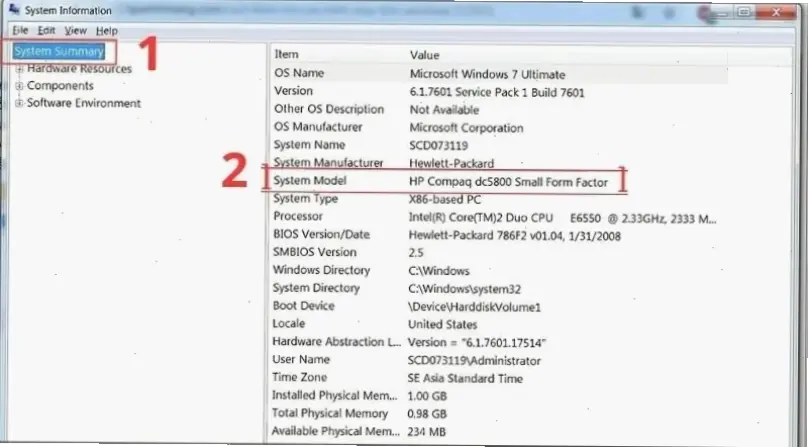Screen dimensions: 808x447
Task: Click the SE Asia Standard Time value
Action: pyautogui.click(x=465, y=378)
